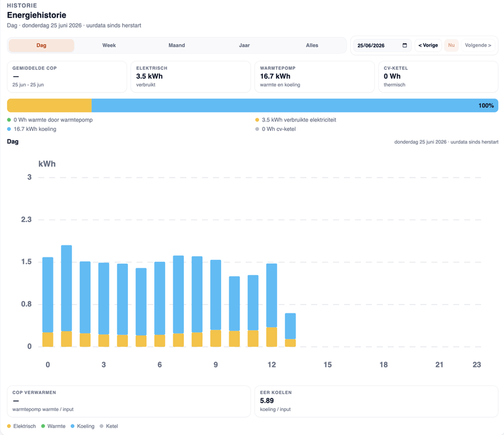Click the blue cooling bar for hour 0

(48, 295)
